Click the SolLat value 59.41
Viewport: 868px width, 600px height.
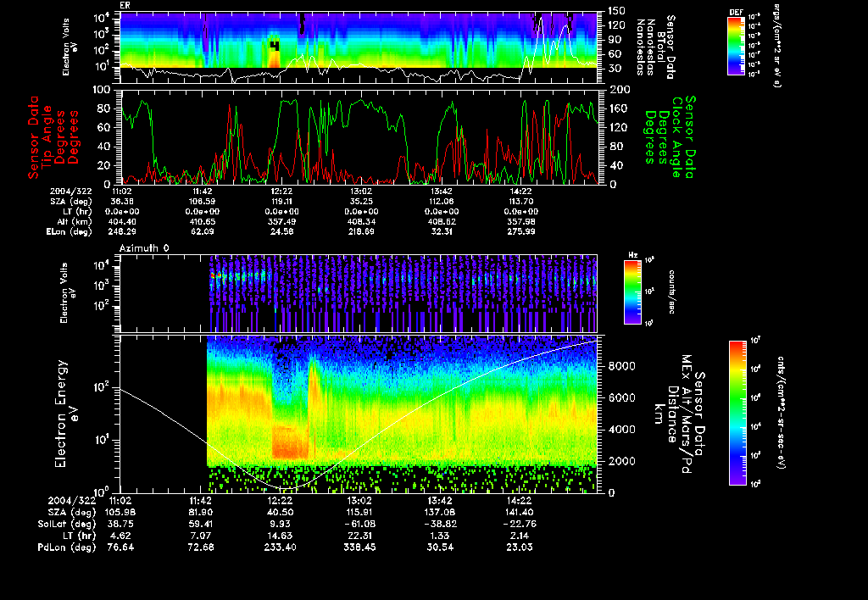200,524
